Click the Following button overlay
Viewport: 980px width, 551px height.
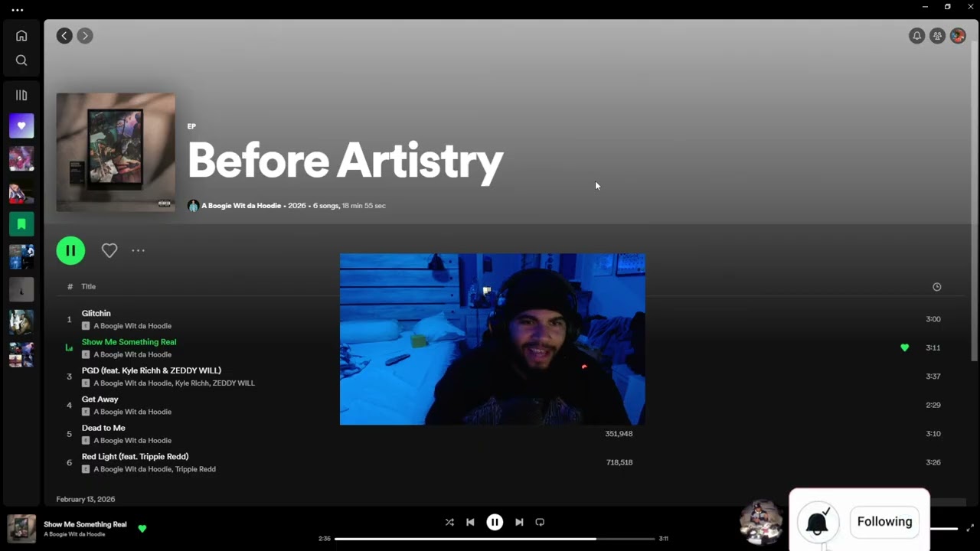[x=884, y=522]
